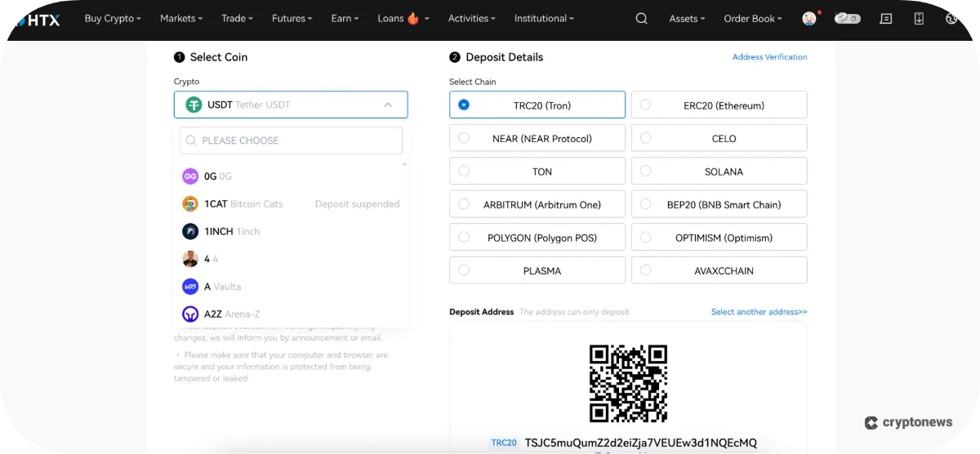Open the search magnifier in the top bar
The image size is (980, 454).
pyautogui.click(x=641, y=19)
